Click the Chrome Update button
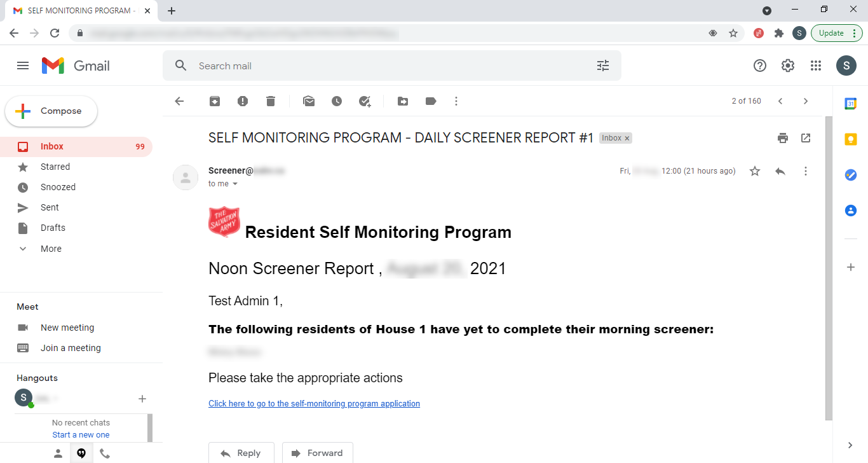 [x=837, y=33]
